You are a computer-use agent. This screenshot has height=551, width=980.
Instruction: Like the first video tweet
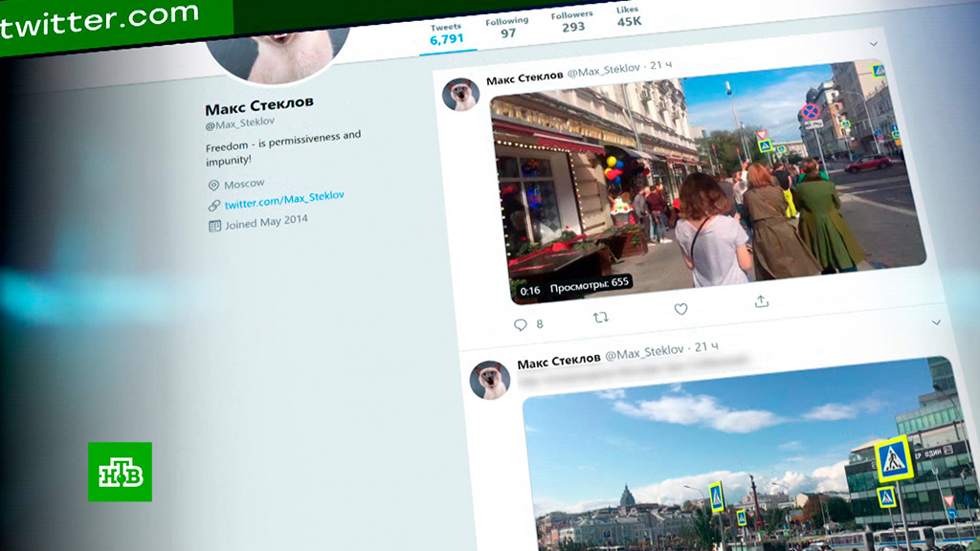tap(680, 309)
